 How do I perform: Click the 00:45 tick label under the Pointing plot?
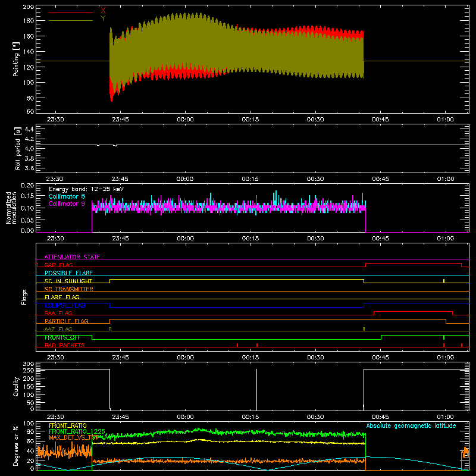380,120
